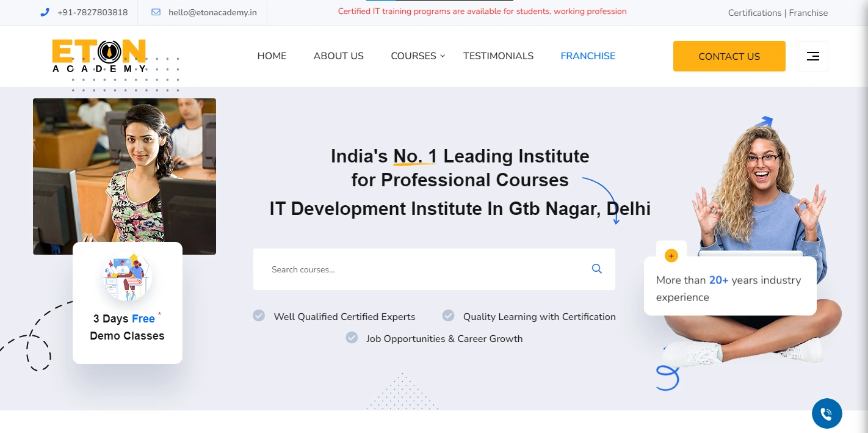Open the Testimonials menu item

click(498, 56)
